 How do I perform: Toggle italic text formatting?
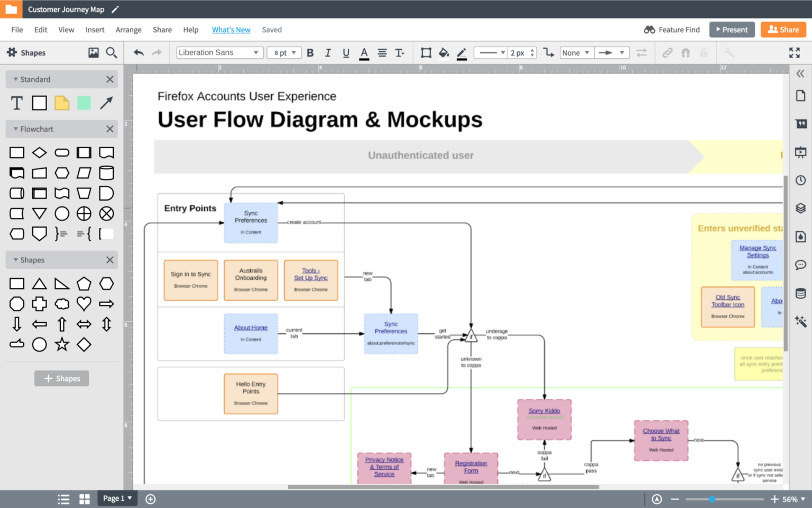tap(328, 52)
